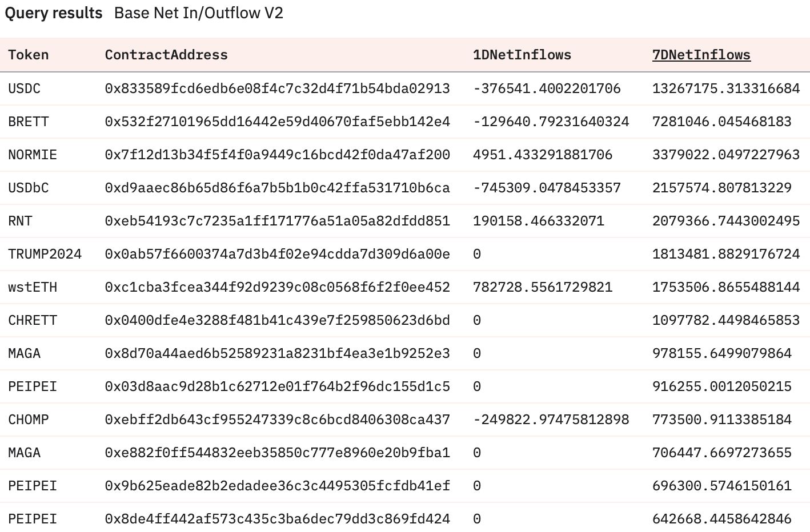Screen dimensions: 810x532
Task: Click the ContractAddress column header
Action: [x=166, y=55]
